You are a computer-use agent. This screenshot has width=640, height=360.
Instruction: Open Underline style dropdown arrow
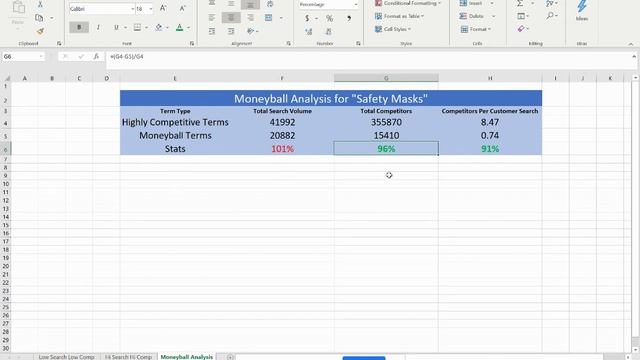pos(125,28)
